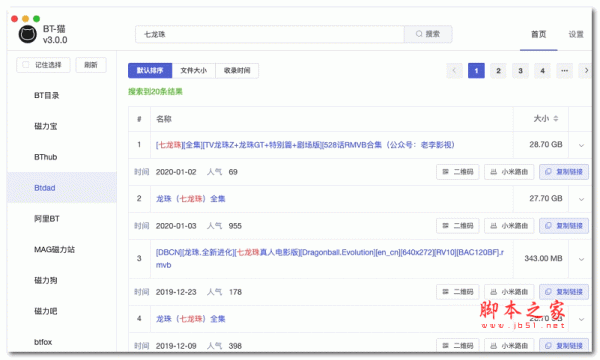
Task: Click the 搜索 button
Action: [x=428, y=34]
